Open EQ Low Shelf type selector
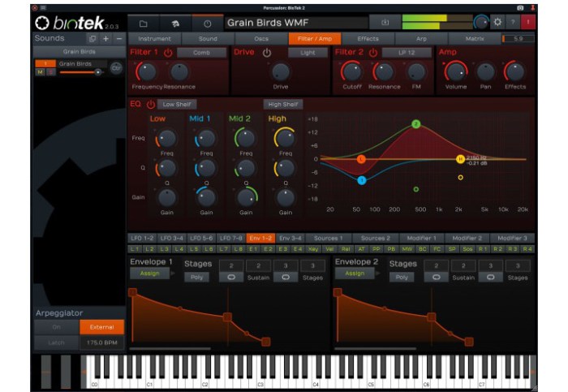 tap(177, 105)
